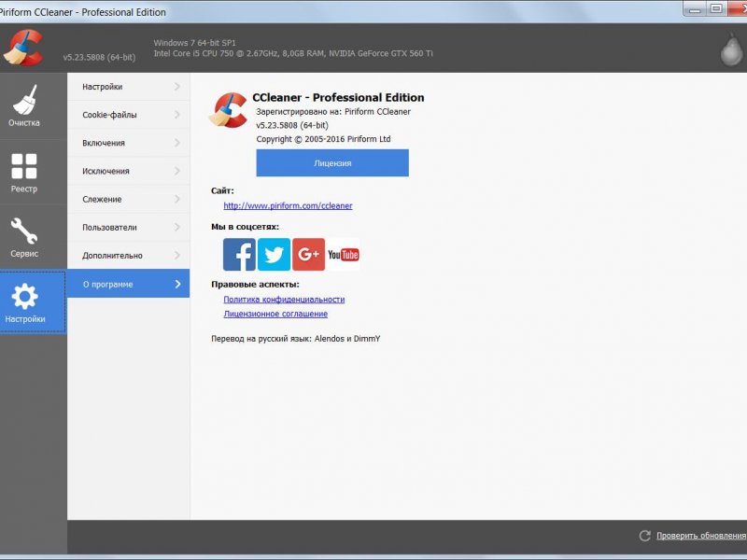747x560 pixels.
Task: Open the Реестр registry section
Action: tap(24, 173)
